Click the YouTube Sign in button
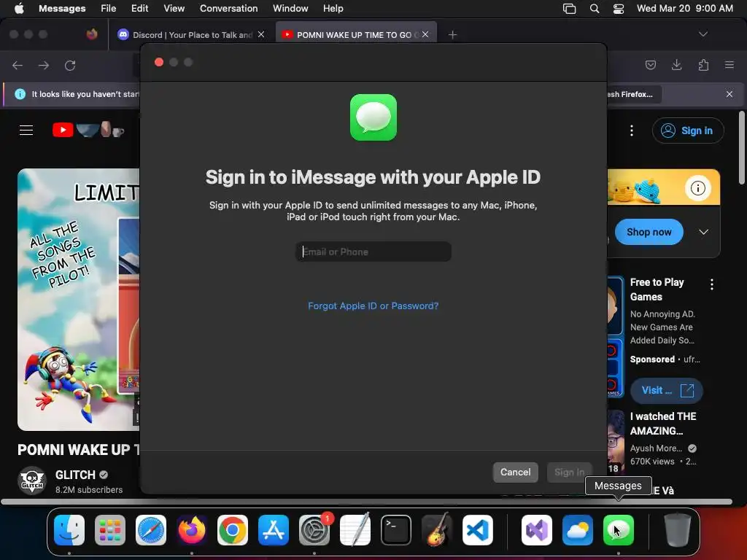 pyautogui.click(x=688, y=131)
